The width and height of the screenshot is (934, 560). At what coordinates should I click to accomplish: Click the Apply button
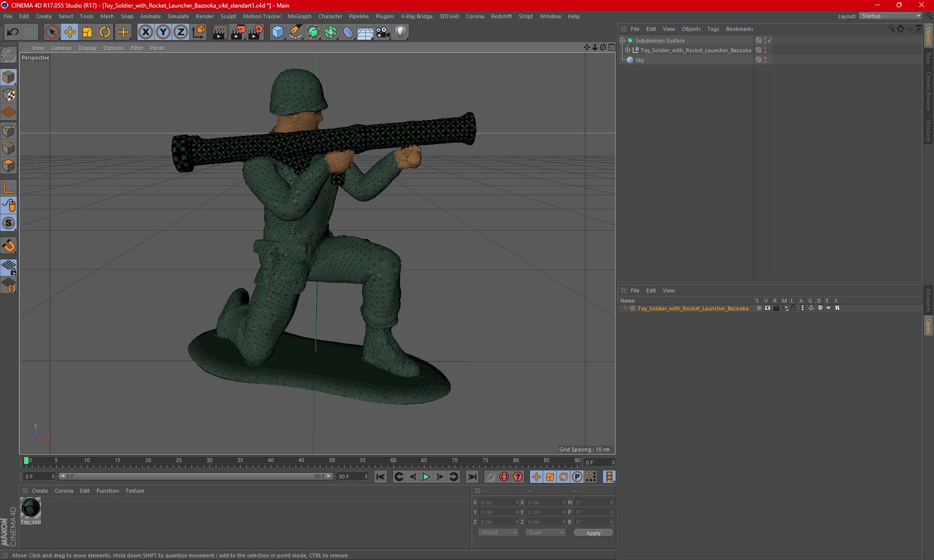point(593,533)
